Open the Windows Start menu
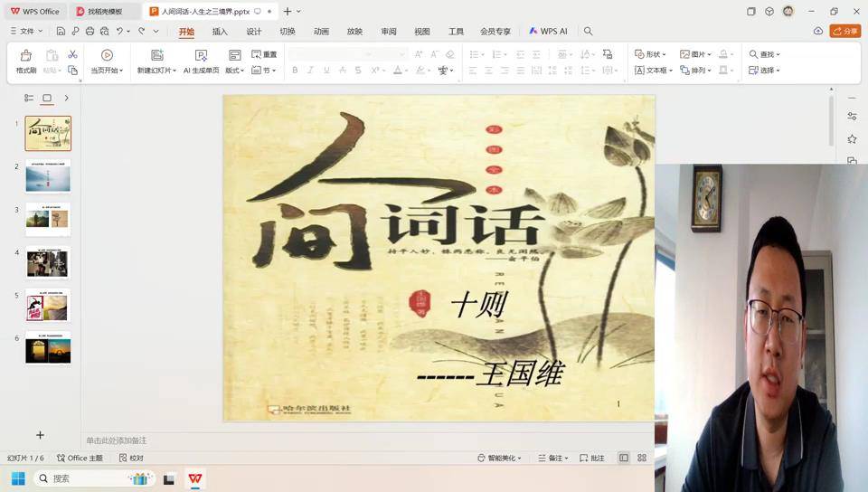This screenshot has width=868, height=492. pos(18,478)
